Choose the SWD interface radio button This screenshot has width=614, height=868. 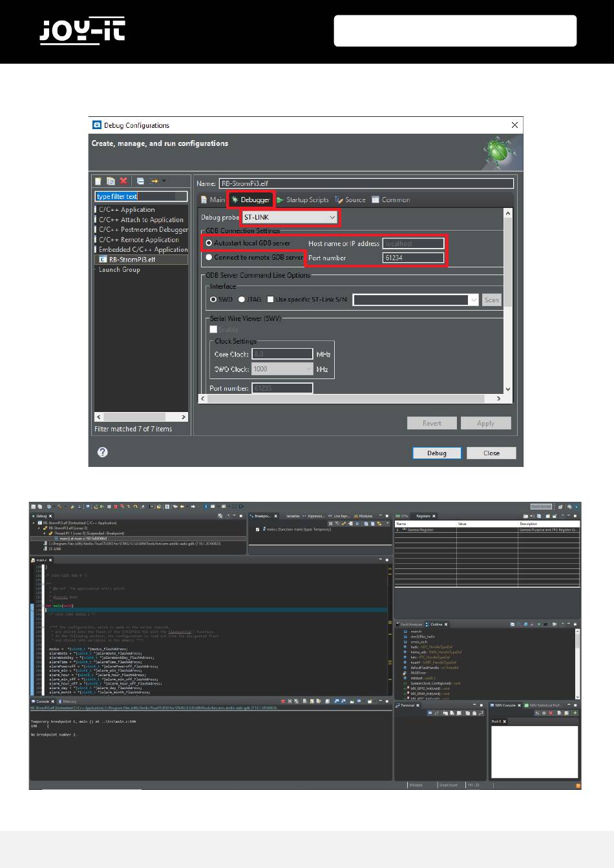pos(213,300)
